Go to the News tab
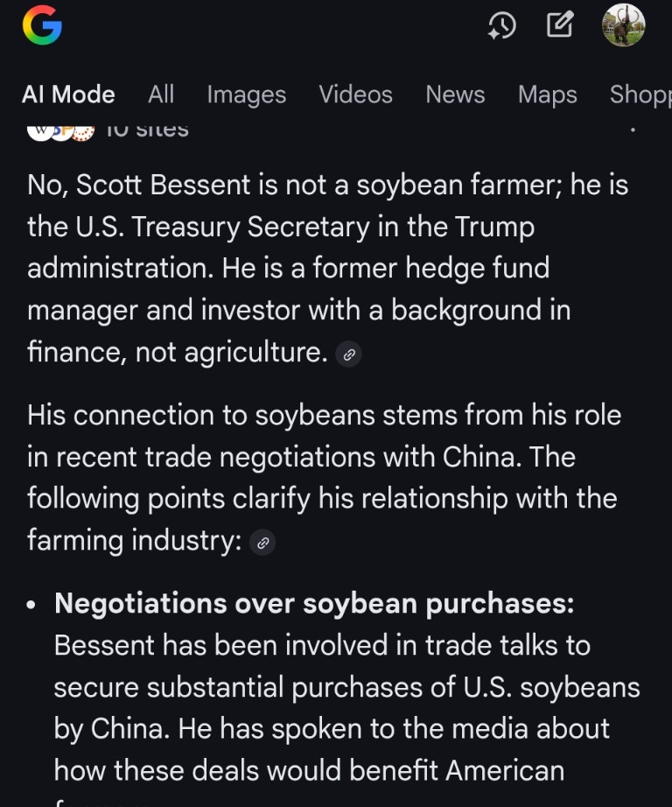Screen dimensions: 672x807 click(455, 95)
